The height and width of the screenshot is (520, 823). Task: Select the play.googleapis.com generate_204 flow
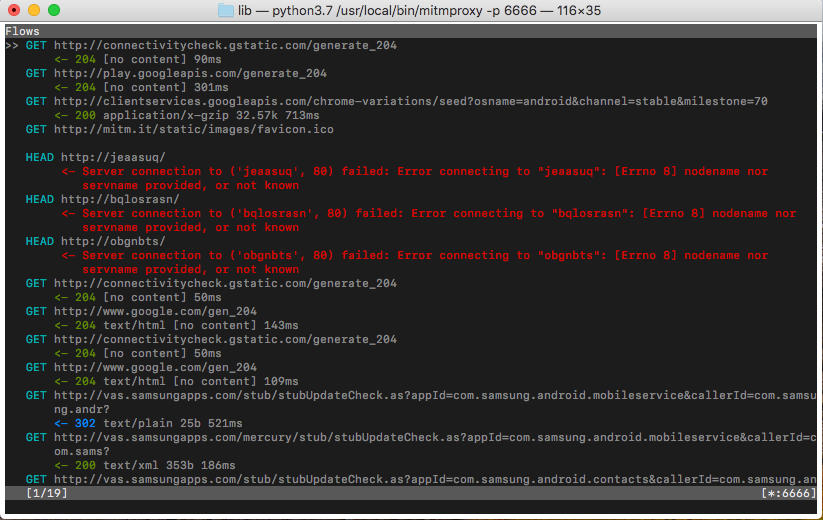pos(176,73)
